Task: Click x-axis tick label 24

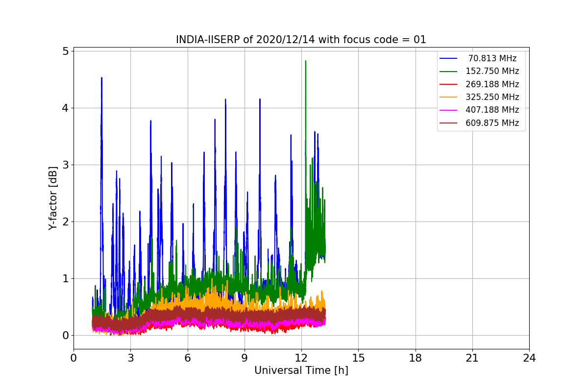Action: point(529,358)
